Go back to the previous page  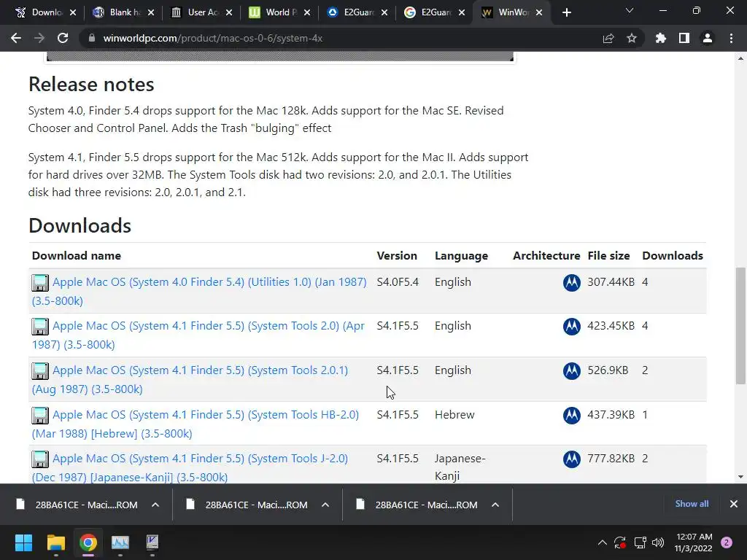point(16,38)
